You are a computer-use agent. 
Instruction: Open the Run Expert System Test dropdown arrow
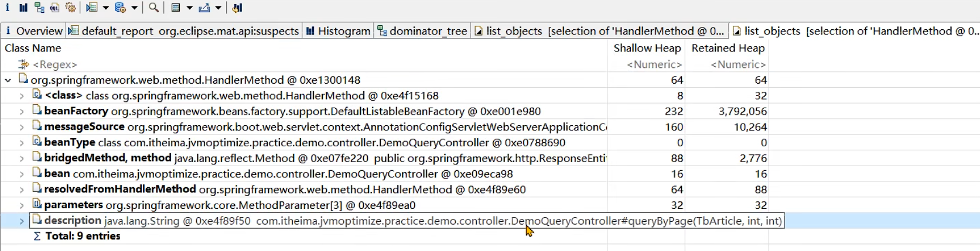(106, 8)
